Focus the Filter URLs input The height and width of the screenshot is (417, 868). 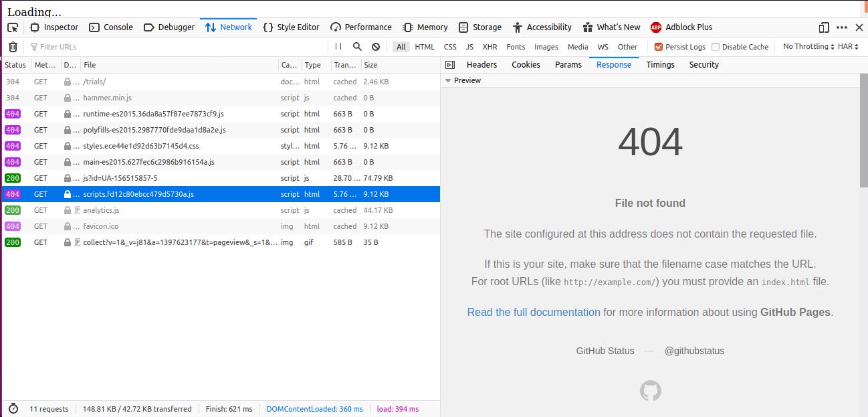(177, 47)
